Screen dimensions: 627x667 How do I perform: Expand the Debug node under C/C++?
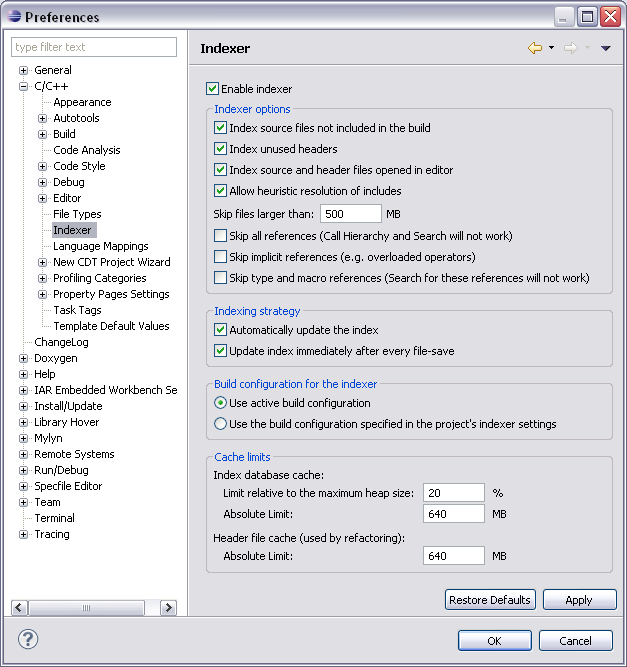pyautogui.click(x=42, y=182)
